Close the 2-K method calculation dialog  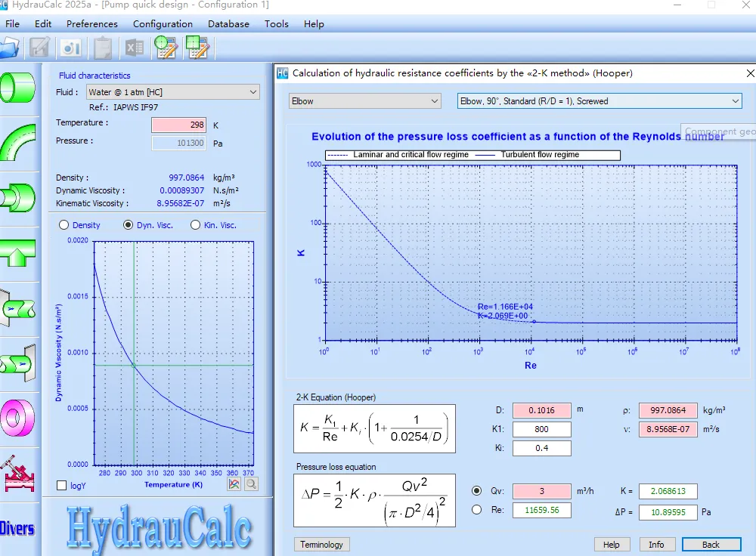point(750,73)
